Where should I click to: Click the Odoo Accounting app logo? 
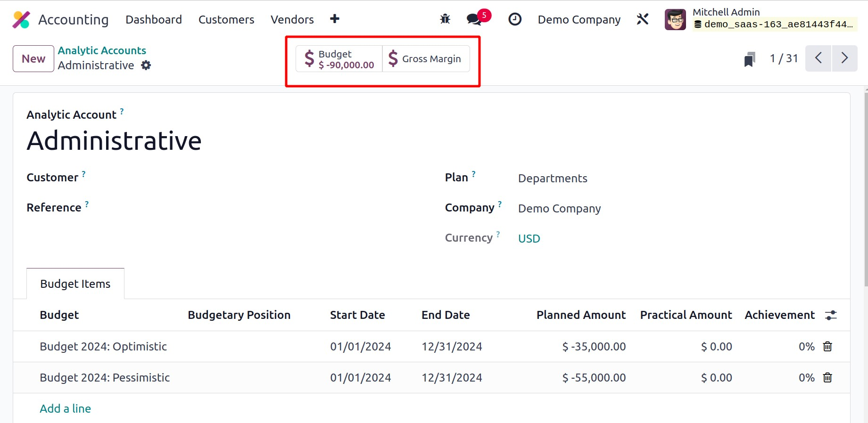tap(21, 20)
